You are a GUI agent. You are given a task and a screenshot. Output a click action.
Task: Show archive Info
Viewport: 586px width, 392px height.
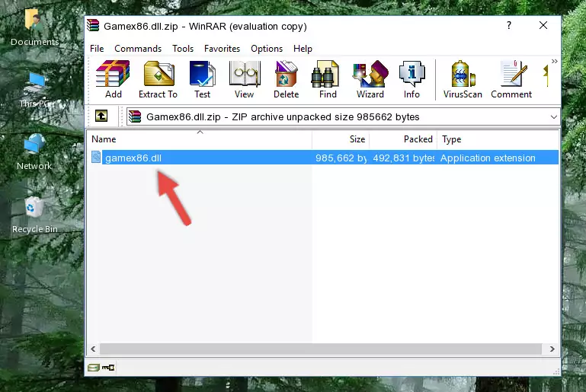(x=411, y=79)
